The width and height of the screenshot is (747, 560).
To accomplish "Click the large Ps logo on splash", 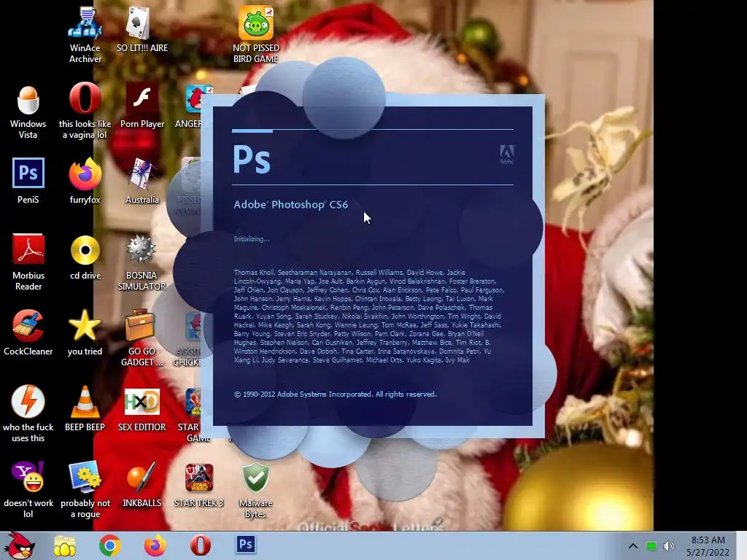I will pos(252,159).
